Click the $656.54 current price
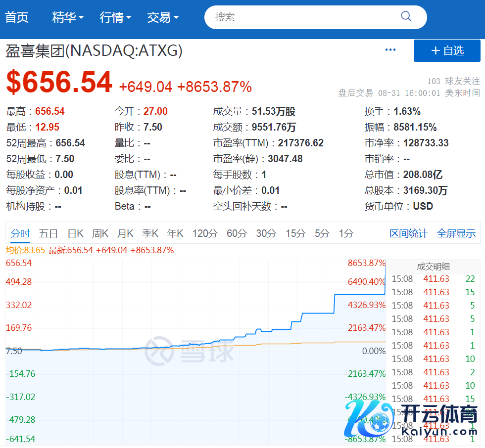Viewport: 485px width, 448px height. pyautogui.click(x=59, y=82)
